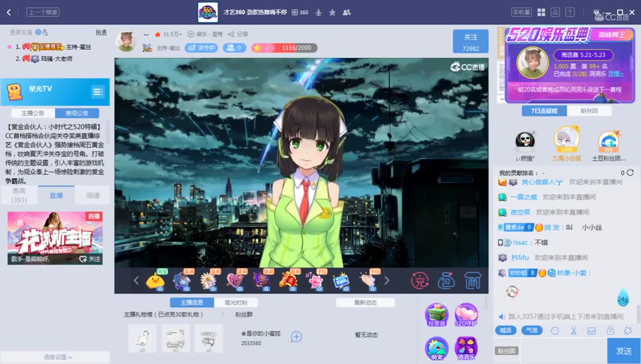This screenshot has height=364, width=641.
Task: Open the four-square grid icon
Action: (541, 12)
